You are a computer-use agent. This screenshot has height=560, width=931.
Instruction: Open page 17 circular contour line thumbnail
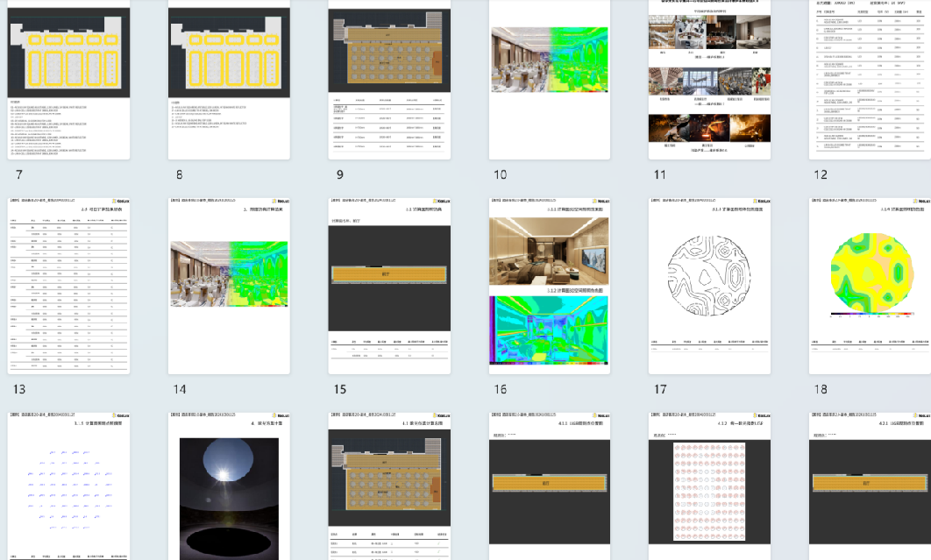pos(709,285)
